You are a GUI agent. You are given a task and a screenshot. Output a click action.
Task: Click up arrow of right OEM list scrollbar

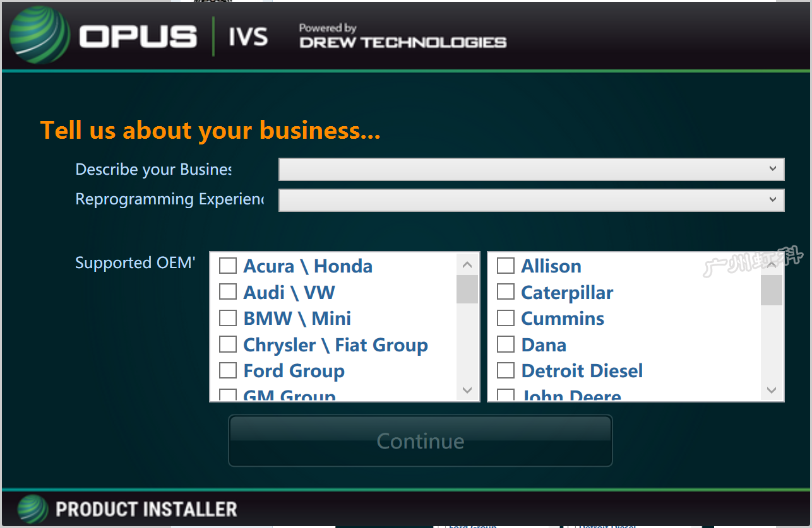pos(772,264)
